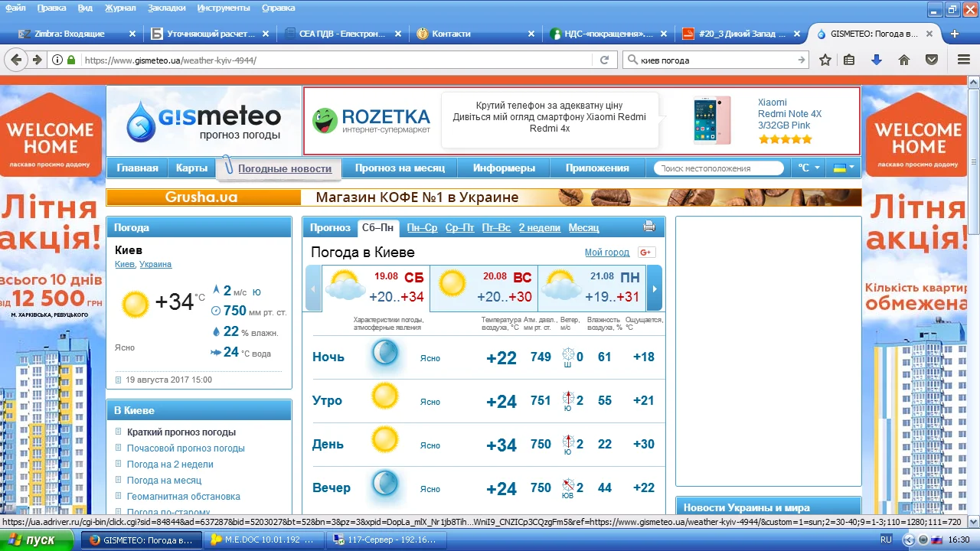Select the Ср–Пт forecast tab
The image size is (980, 551).
459,227
